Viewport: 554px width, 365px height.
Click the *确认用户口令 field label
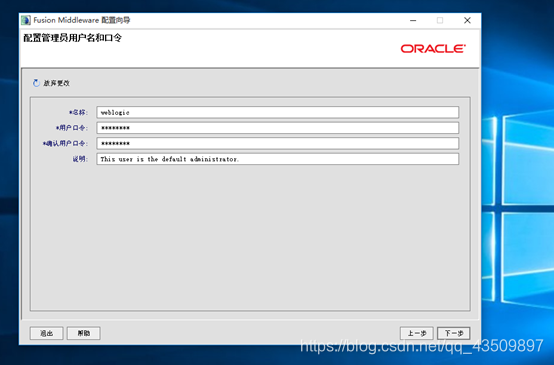[65, 143]
